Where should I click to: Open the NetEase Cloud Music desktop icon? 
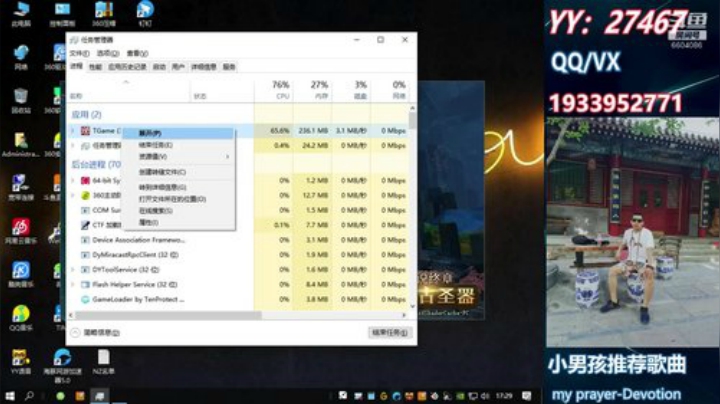[x=21, y=231]
